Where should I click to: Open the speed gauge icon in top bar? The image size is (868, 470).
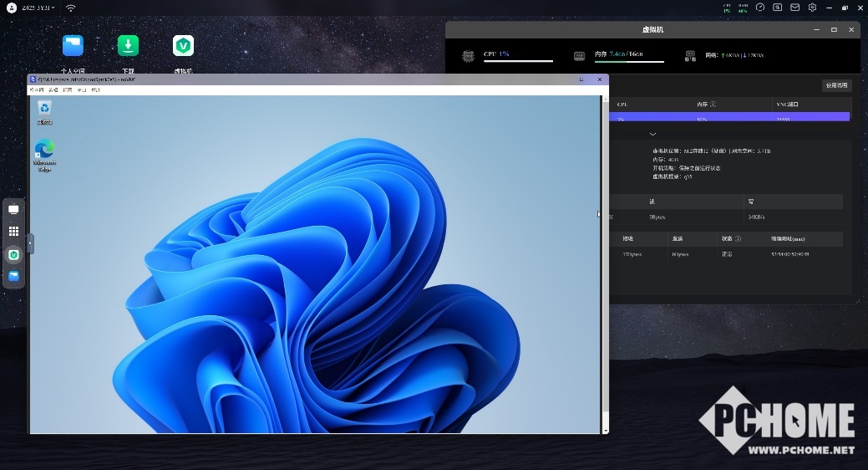point(760,8)
